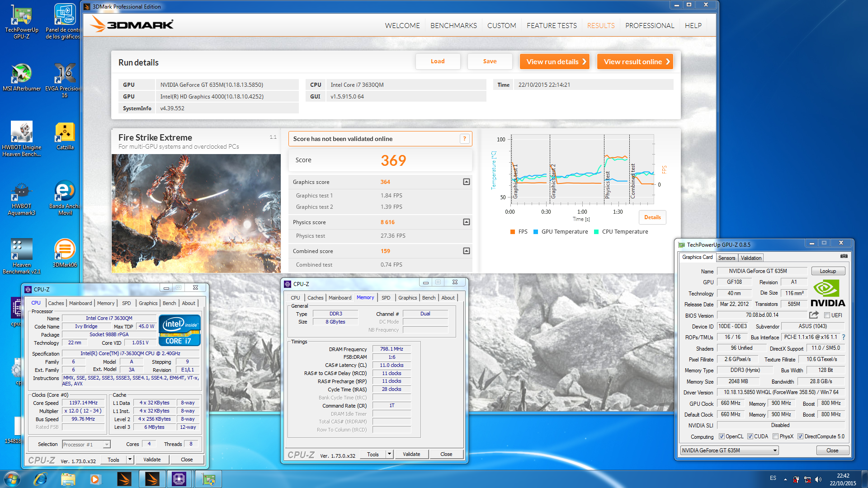Show hidden system tray icons

(x=785, y=479)
